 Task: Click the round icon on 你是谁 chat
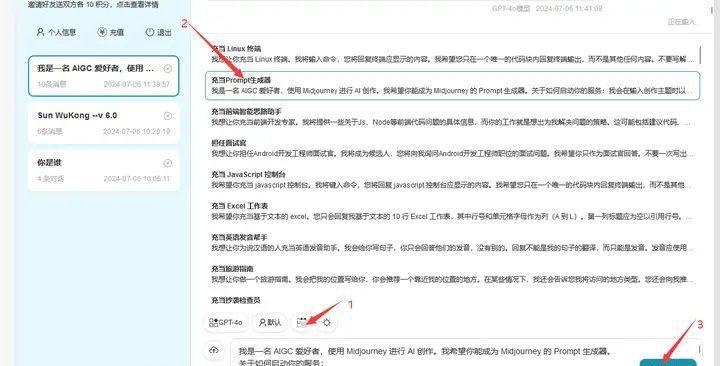168,163
